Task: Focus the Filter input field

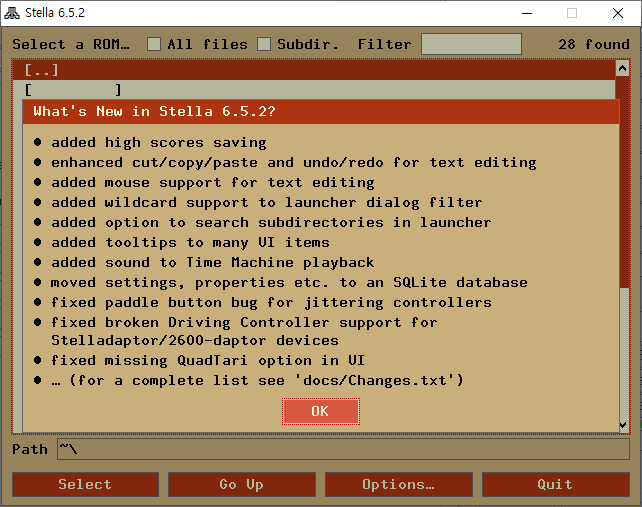Action: pos(471,44)
